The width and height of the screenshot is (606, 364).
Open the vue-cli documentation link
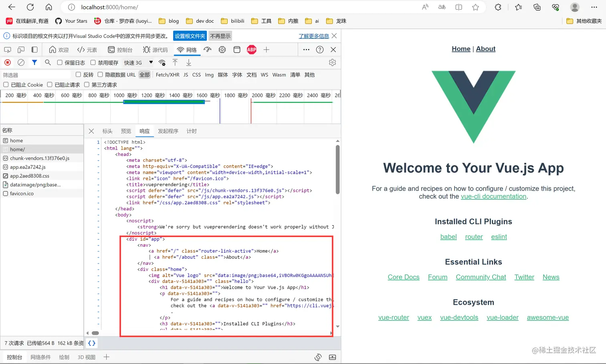click(x=493, y=196)
